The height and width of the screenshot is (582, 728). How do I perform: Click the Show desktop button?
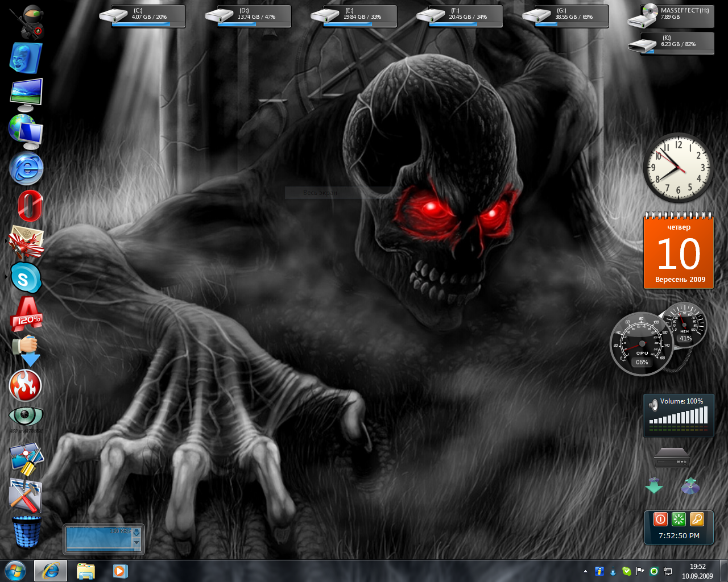723,571
